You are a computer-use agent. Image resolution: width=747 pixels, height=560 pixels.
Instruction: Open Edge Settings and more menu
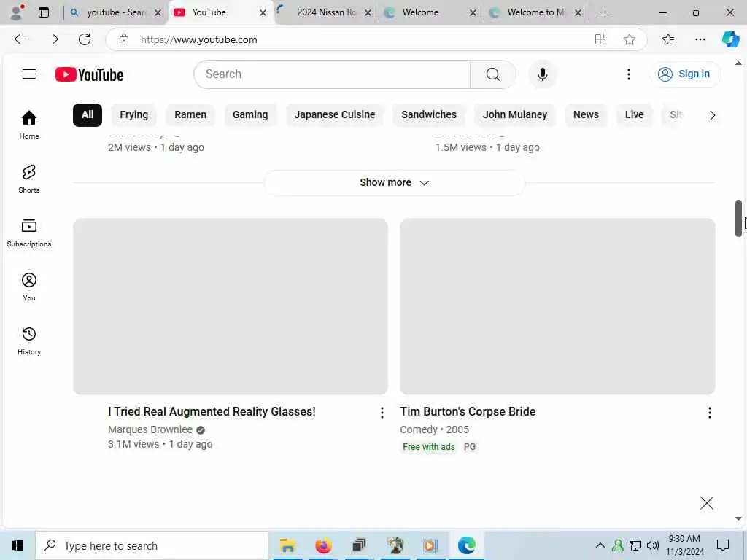click(700, 39)
